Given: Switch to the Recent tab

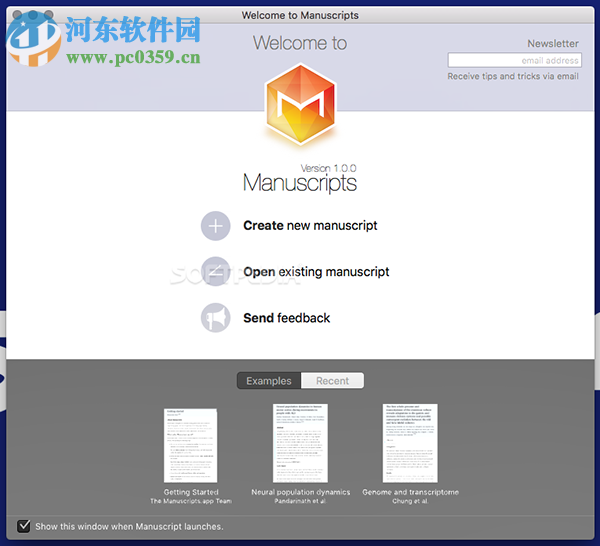Looking at the screenshot, I should [x=332, y=381].
